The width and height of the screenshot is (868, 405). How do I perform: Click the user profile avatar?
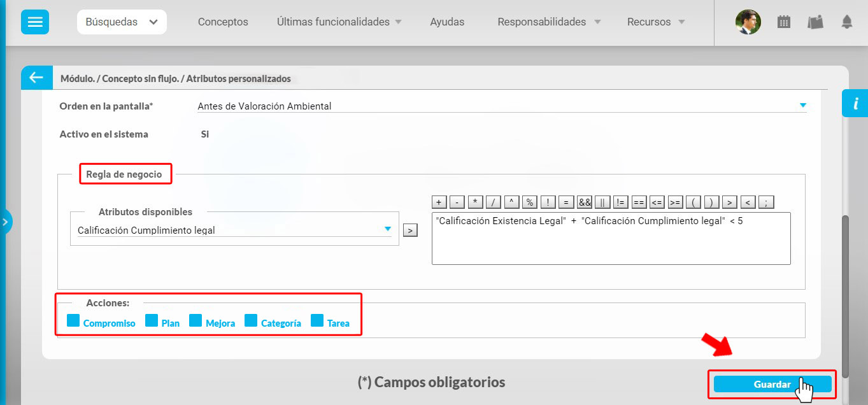[x=748, y=22]
